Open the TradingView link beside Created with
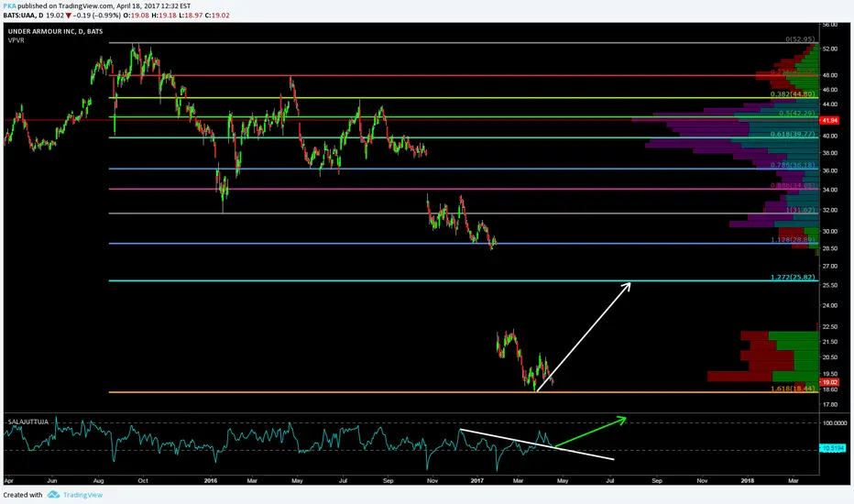The image size is (854, 504). point(82,495)
